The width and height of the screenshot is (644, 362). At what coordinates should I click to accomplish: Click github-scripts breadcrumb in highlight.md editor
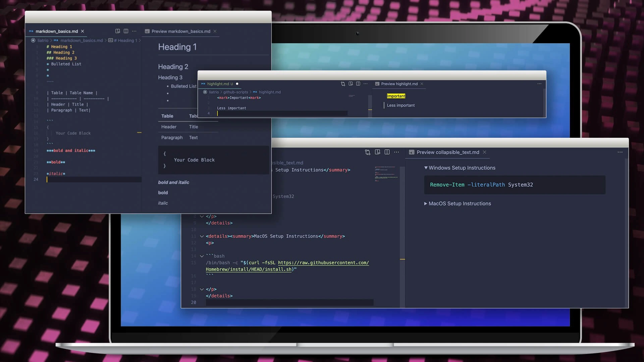pyautogui.click(x=235, y=92)
